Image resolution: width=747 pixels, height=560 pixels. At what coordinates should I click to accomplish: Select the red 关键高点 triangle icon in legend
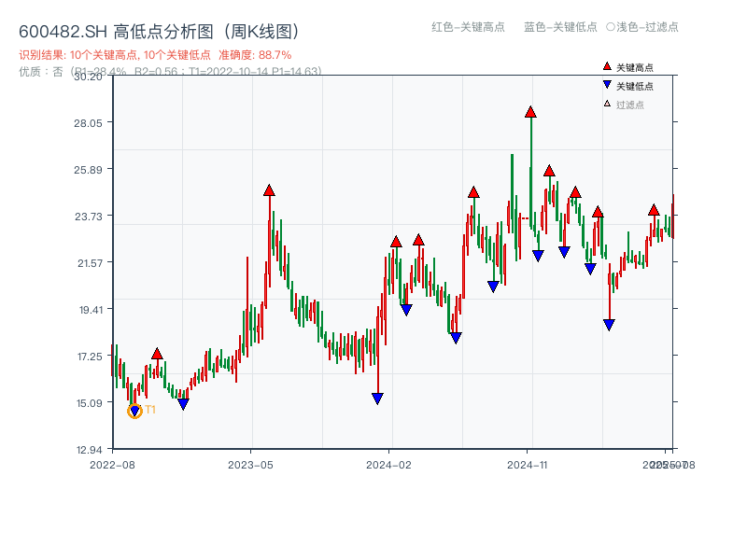tap(606, 66)
